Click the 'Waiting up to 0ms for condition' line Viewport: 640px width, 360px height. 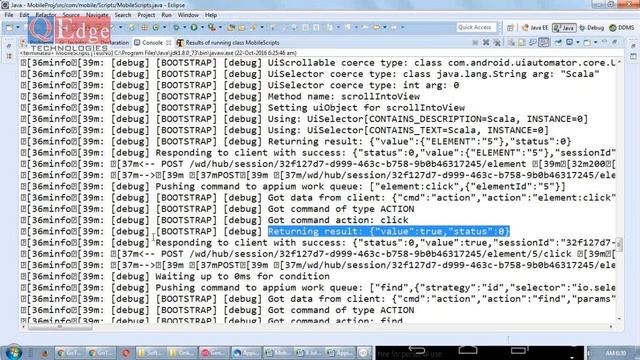click(242, 276)
